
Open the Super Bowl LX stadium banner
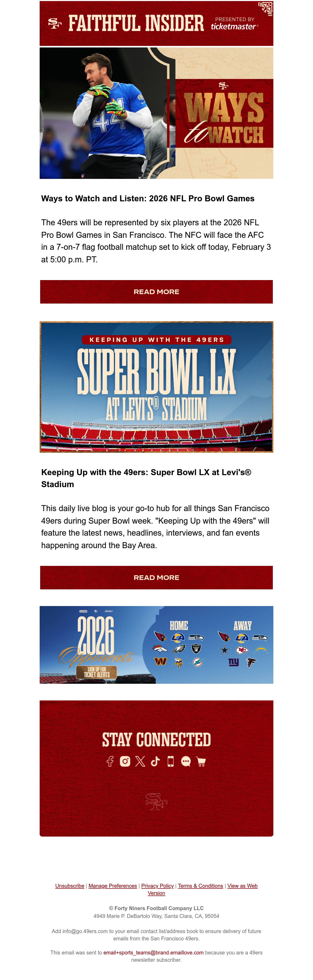156,387
